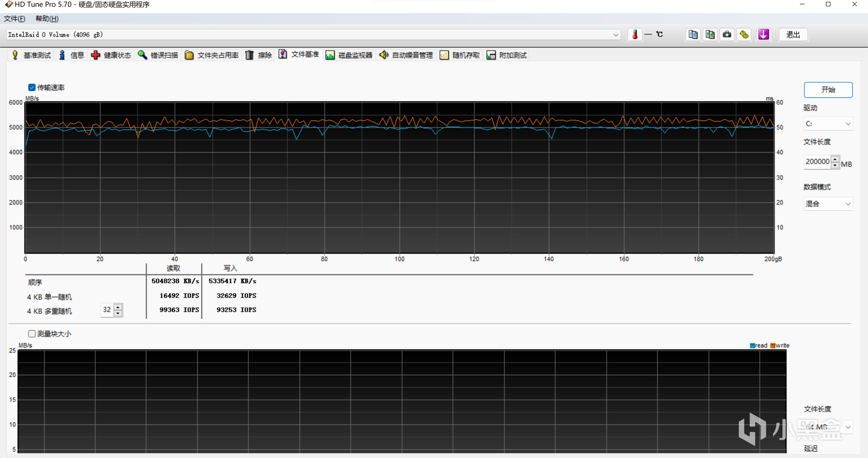The height and width of the screenshot is (458, 868).
Task: Click the 退出 exit button
Action: click(793, 35)
